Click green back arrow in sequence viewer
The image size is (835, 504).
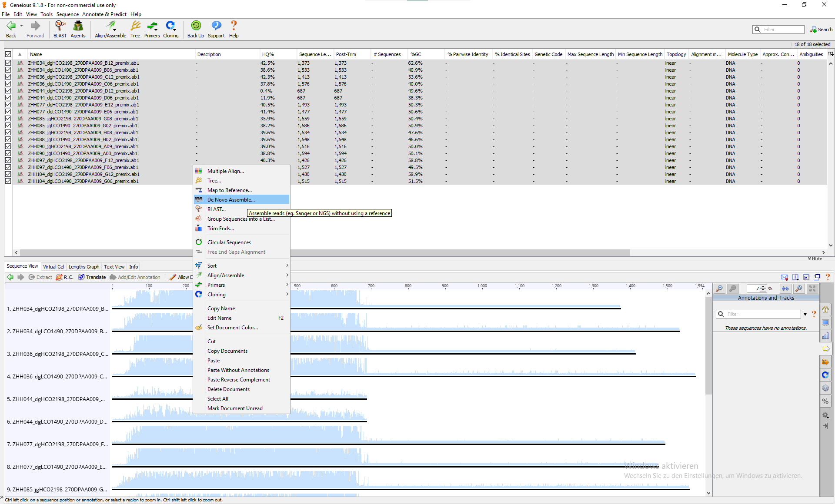pos(10,277)
